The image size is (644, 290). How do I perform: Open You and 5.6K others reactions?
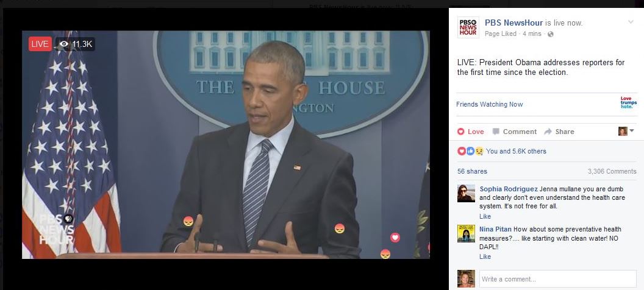[516, 151]
